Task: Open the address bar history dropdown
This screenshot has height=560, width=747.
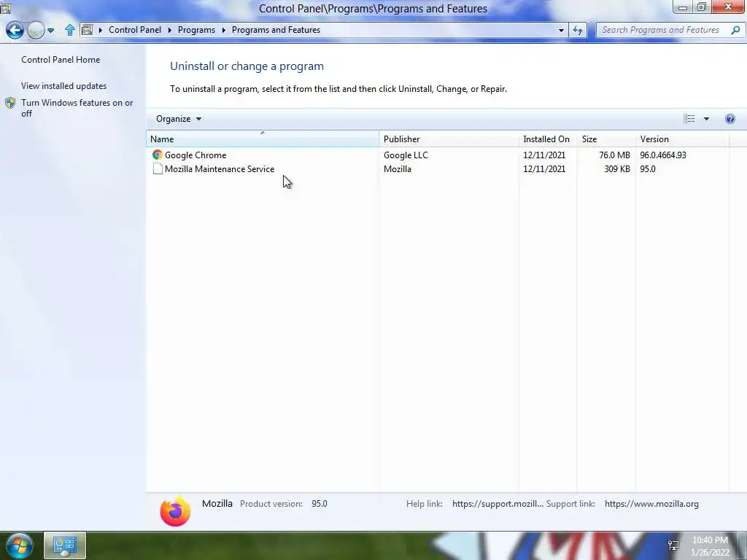Action: click(x=561, y=30)
